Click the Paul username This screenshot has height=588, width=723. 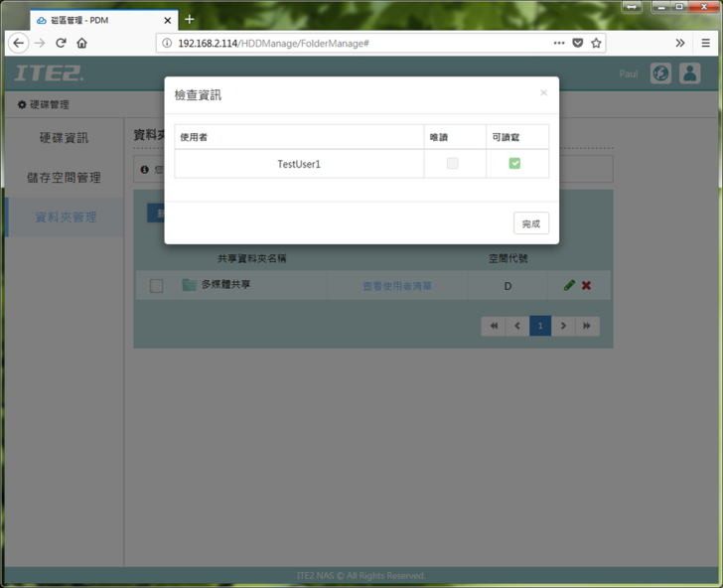629,73
